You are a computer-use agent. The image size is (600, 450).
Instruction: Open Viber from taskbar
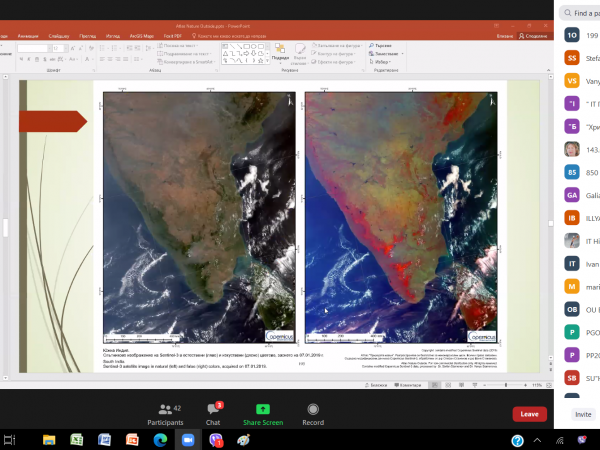216,440
